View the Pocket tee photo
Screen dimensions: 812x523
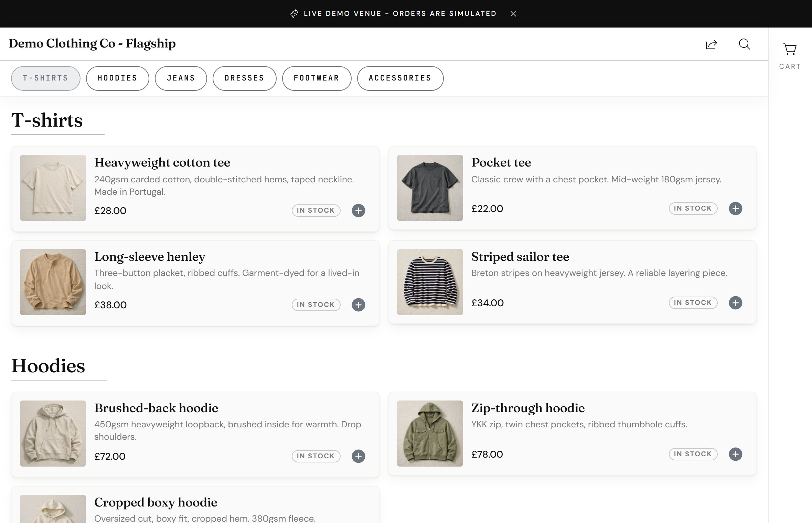(430, 188)
